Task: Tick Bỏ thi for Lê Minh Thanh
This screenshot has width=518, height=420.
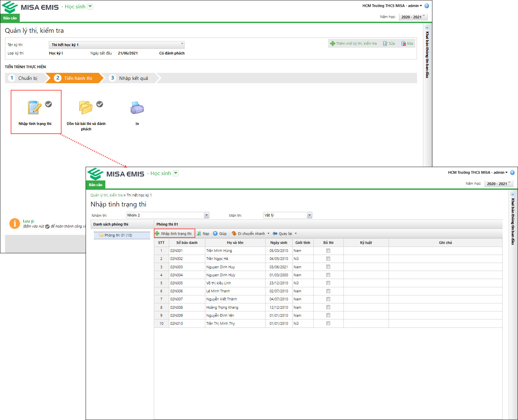Action: 328,291
